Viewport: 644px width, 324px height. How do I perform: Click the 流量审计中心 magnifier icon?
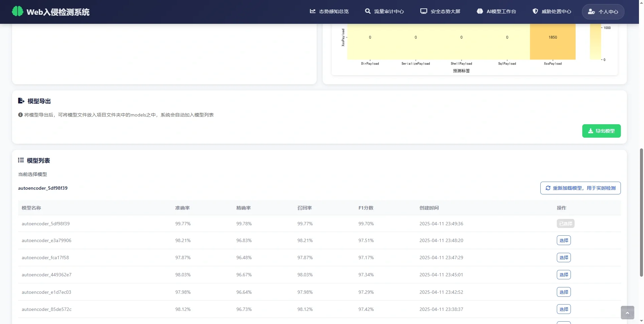[368, 11]
